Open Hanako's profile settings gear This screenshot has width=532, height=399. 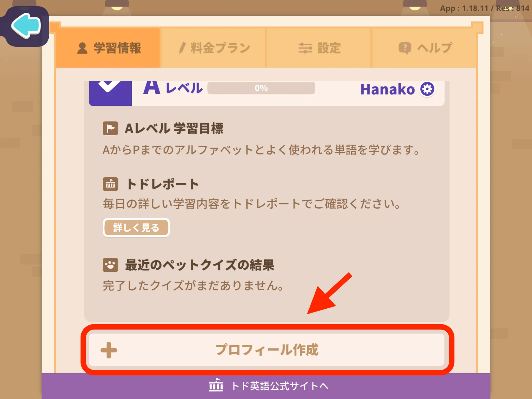pyautogui.click(x=427, y=89)
